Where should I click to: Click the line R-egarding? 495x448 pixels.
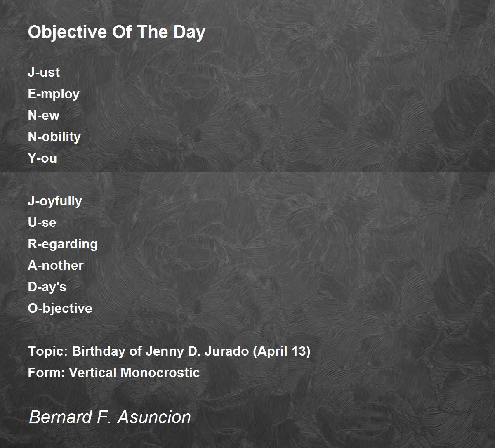[63, 245]
